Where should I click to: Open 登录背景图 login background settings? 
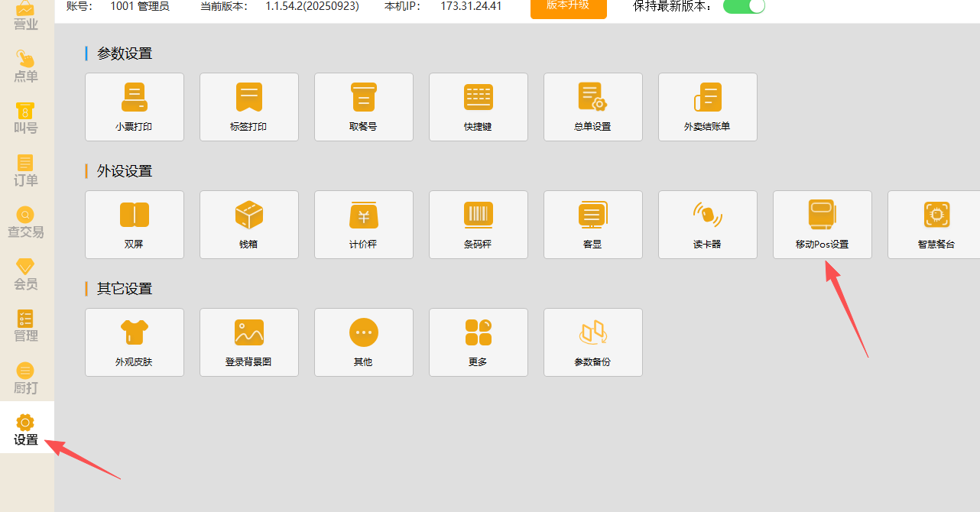point(249,342)
